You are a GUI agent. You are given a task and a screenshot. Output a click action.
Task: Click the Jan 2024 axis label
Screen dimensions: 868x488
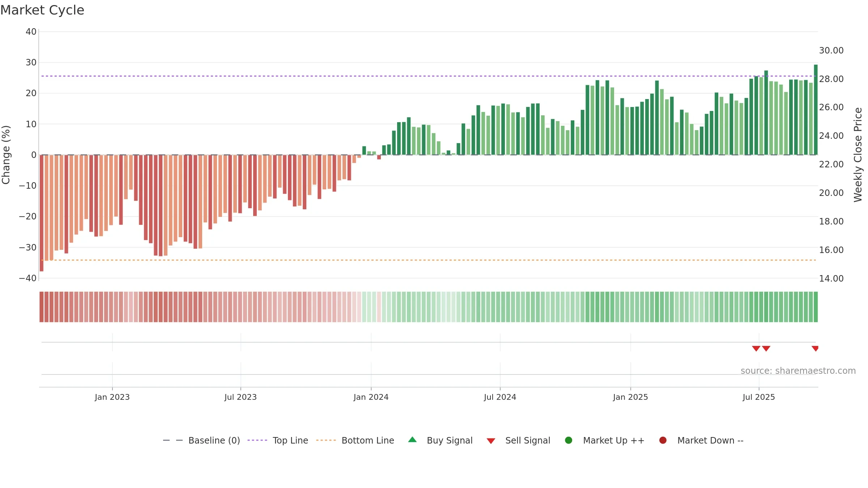pyautogui.click(x=371, y=397)
